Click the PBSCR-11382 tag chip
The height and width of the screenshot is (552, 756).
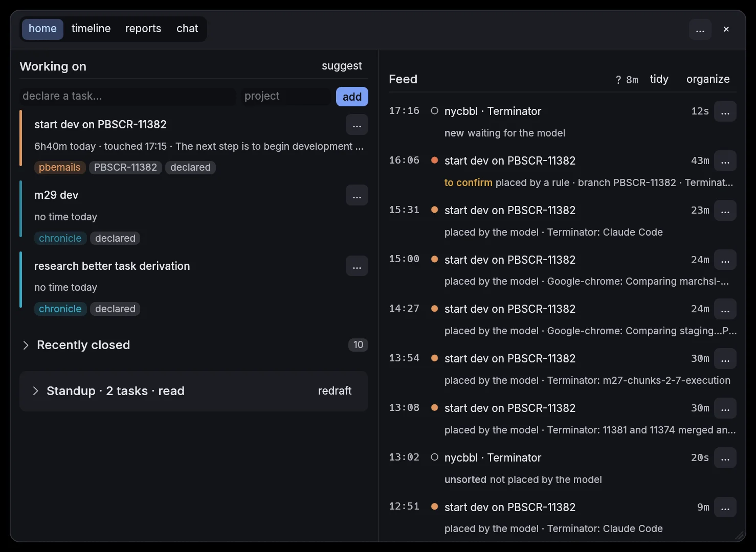125,168
